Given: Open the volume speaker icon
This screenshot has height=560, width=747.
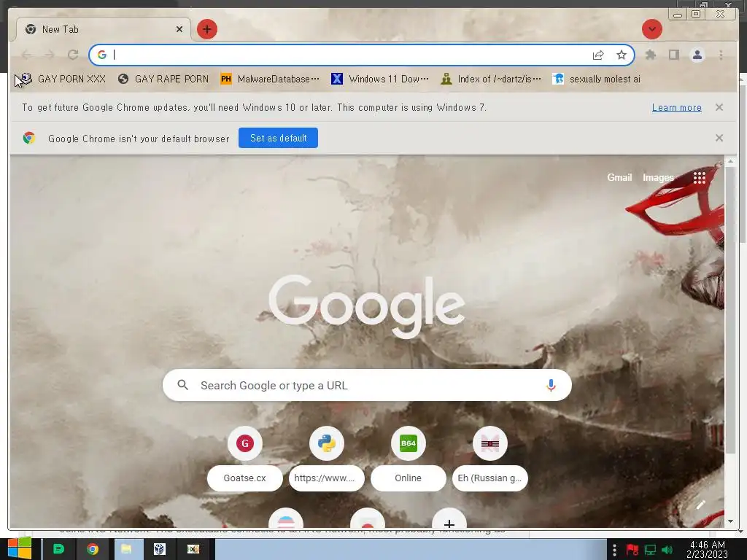Looking at the screenshot, I should (x=667, y=550).
